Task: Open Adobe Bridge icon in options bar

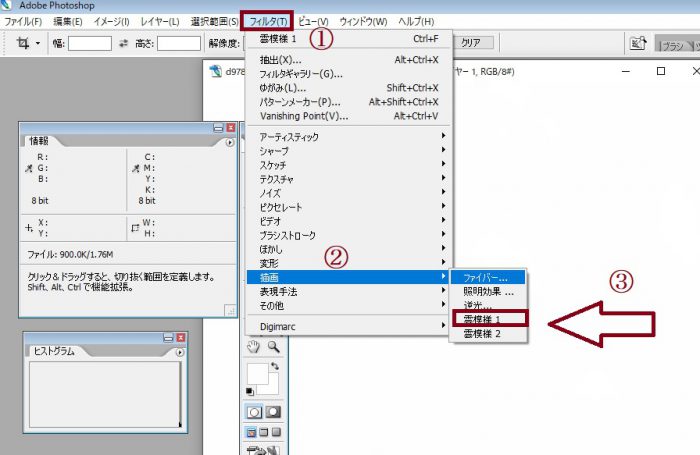Action: pyautogui.click(x=638, y=43)
